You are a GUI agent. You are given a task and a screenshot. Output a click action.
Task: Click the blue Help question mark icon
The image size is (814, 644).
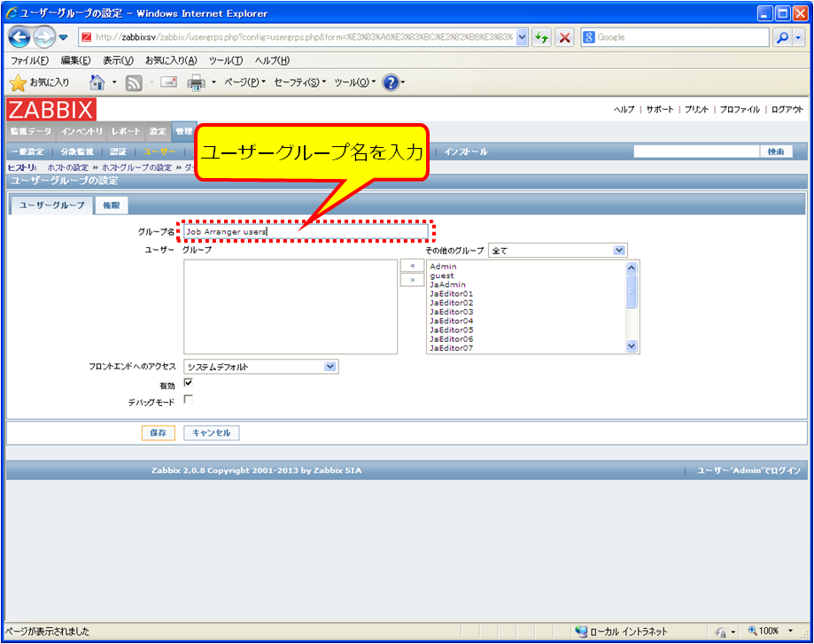click(391, 82)
